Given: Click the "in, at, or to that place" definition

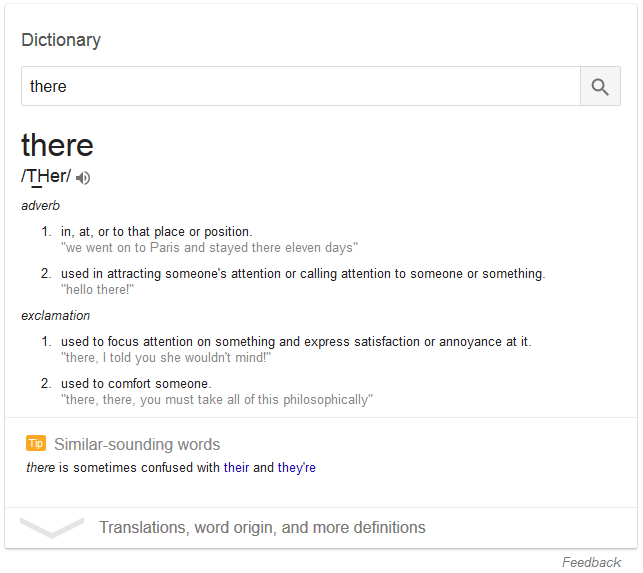Looking at the screenshot, I should pos(156,232).
